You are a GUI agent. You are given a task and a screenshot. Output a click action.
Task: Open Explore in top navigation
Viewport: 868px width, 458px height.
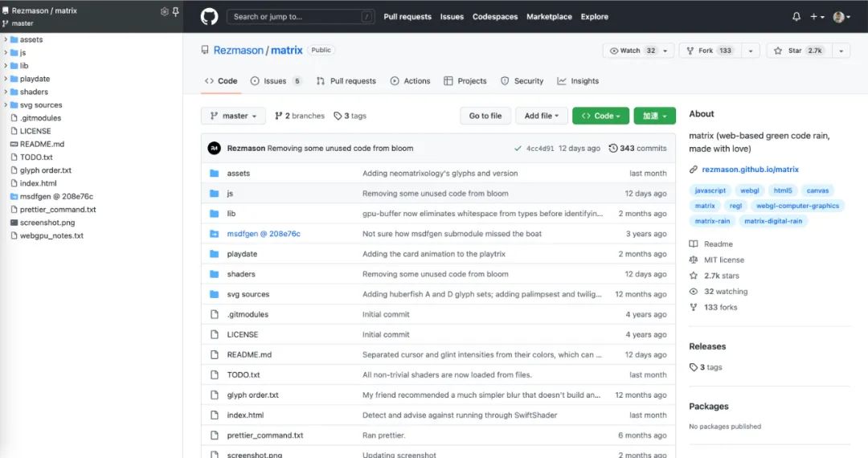pos(595,17)
